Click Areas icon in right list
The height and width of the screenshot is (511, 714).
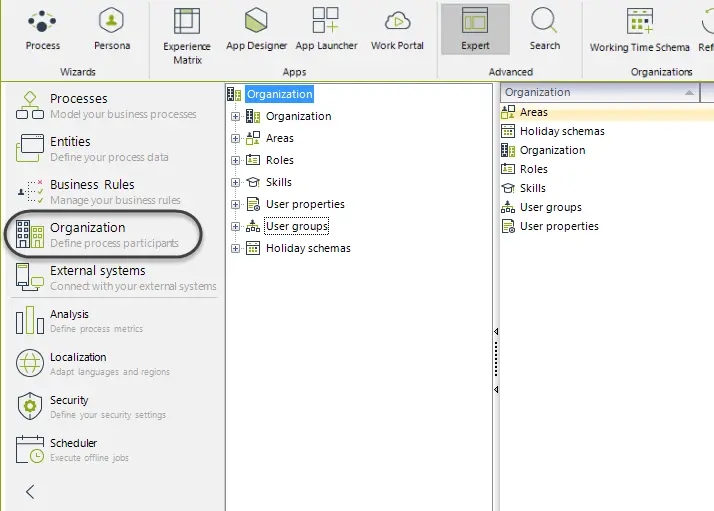(x=508, y=112)
